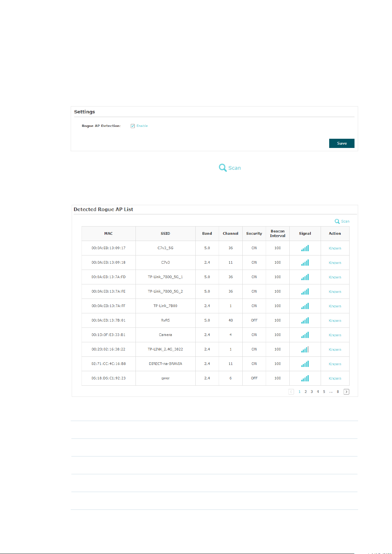This screenshot has width=392, height=554.
Task: Go to page 3 of results
Action: [312, 392]
